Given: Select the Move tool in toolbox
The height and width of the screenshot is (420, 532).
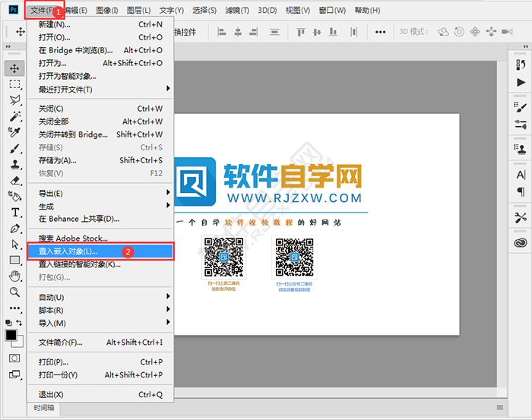Looking at the screenshot, I should 14,68.
